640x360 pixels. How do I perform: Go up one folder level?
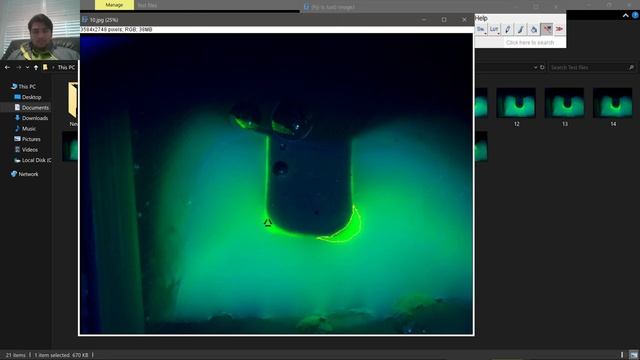coord(36,67)
